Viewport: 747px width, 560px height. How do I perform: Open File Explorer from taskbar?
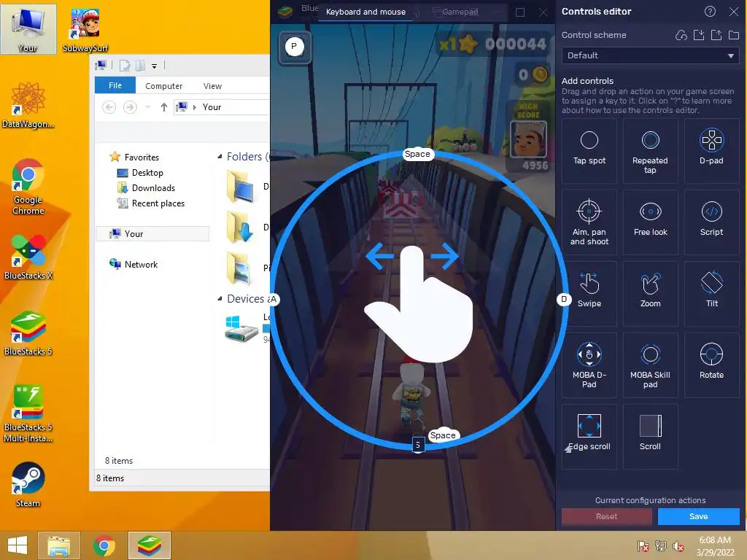coord(59,545)
